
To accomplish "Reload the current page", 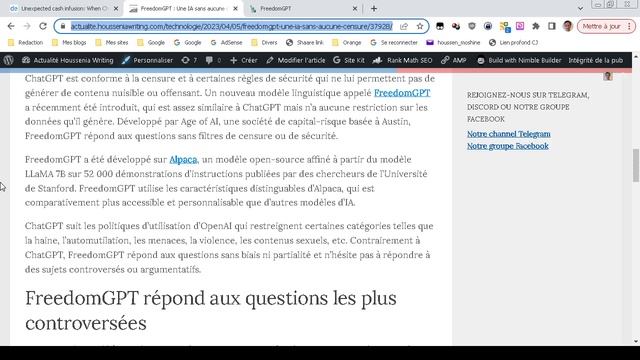I will [x=43, y=26].
